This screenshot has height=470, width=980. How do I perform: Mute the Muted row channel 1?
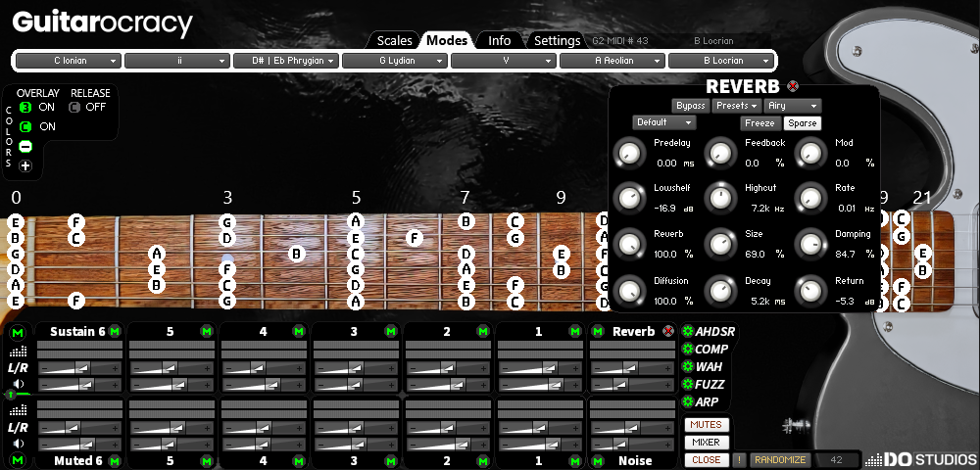(575, 461)
